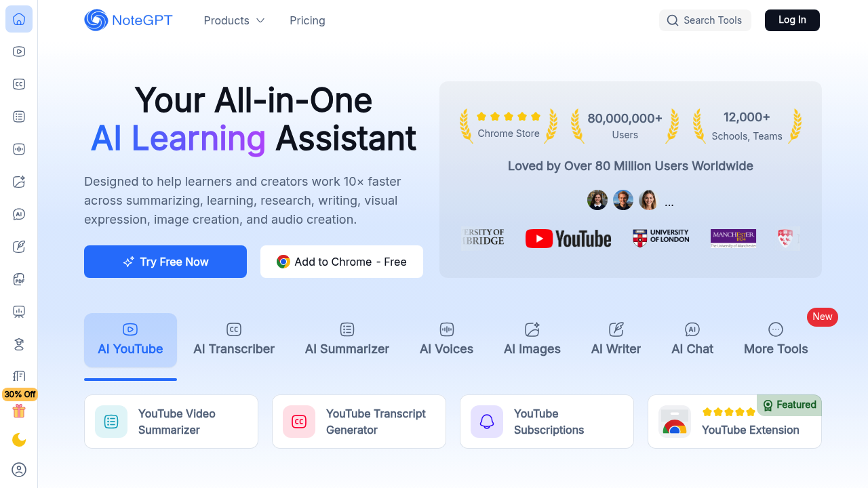Open the AI image sidebar icon
Screen dimensions: 868x488
(x=19, y=182)
